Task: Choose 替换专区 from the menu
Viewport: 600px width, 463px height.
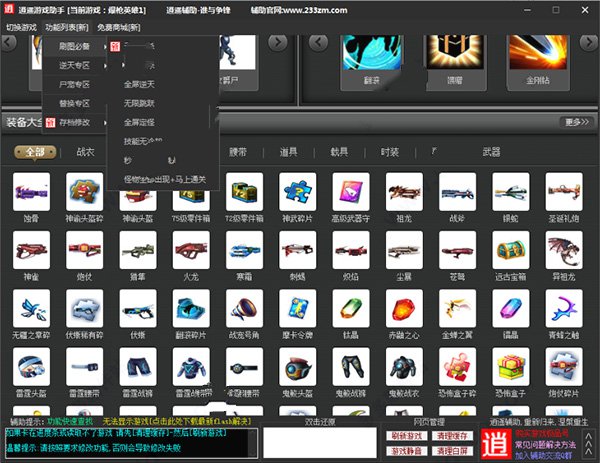Action: 75,103
